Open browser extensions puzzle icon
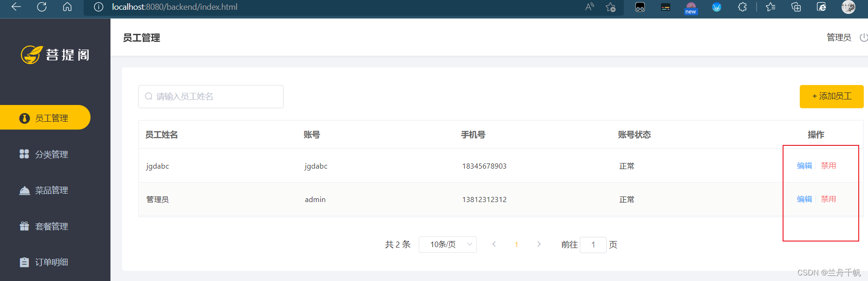The height and width of the screenshot is (281, 868). click(x=742, y=7)
